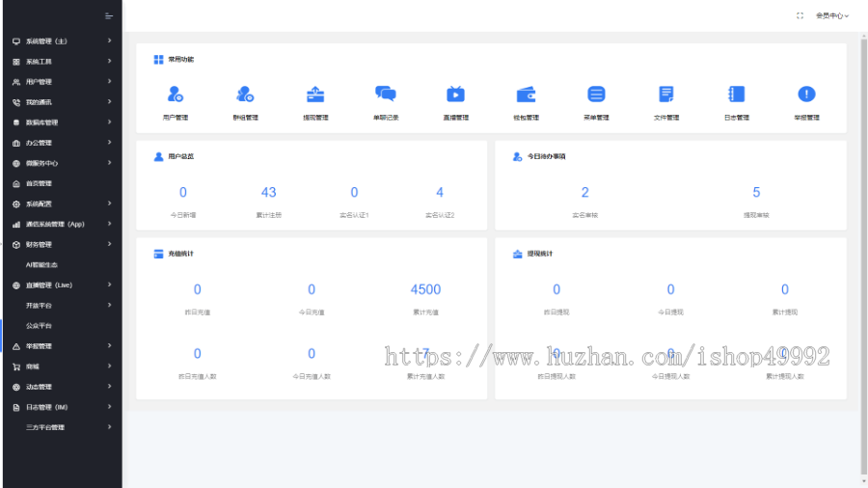This screenshot has width=868, height=488.
Task: Open the 文件管理 document icon
Action: coord(666,95)
